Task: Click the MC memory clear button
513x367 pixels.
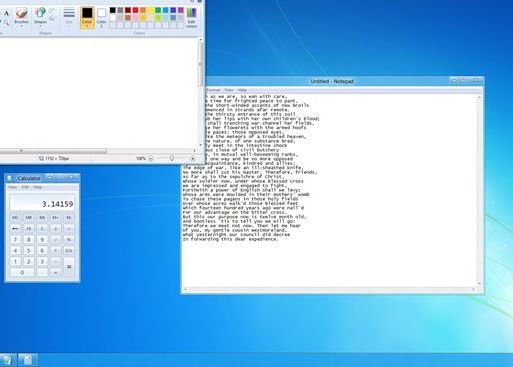Action: (x=15, y=218)
